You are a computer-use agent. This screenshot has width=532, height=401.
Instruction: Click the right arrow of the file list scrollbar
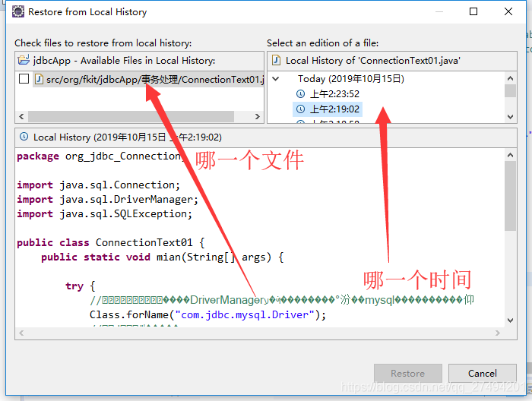point(257,117)
